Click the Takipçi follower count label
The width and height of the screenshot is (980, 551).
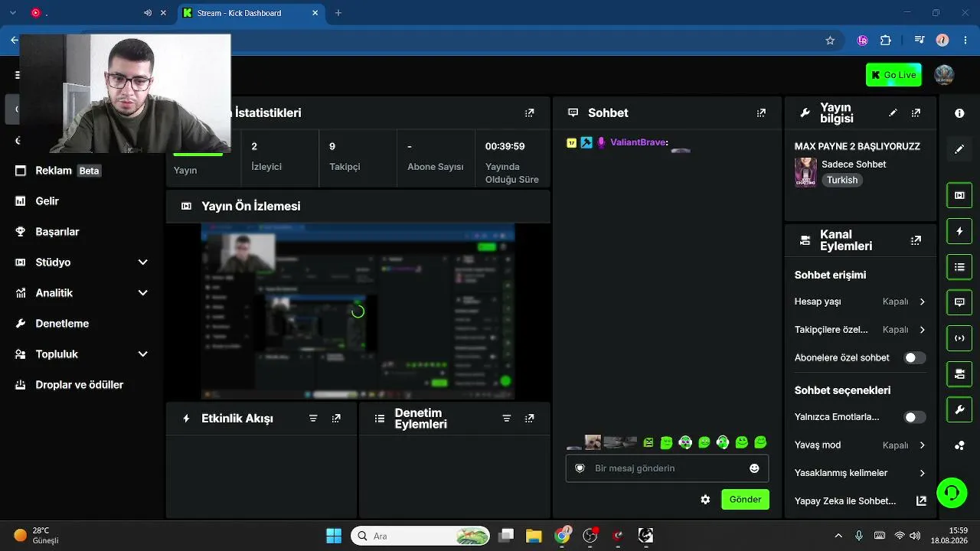345,167
